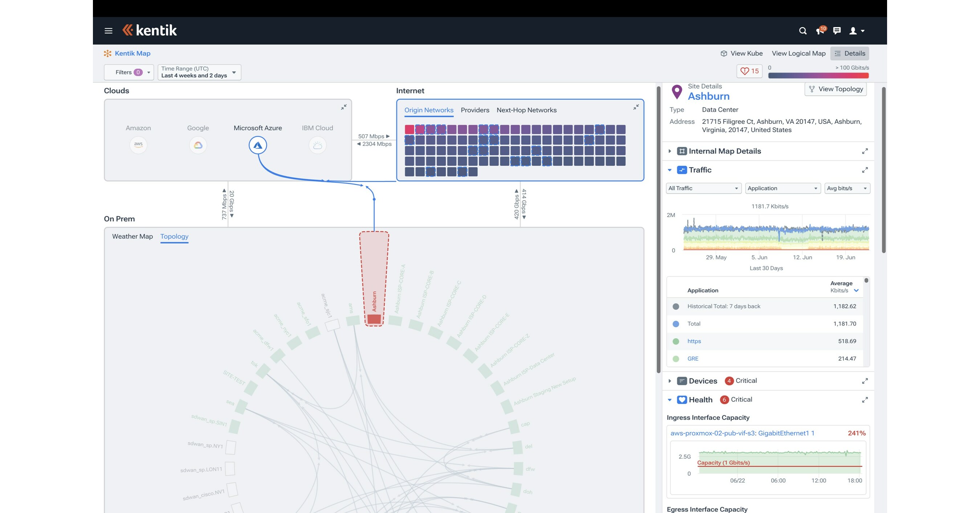Viewport: 980px width, 513px height.
Task: Click the View Topology button
Action: [x=836, y=89]
